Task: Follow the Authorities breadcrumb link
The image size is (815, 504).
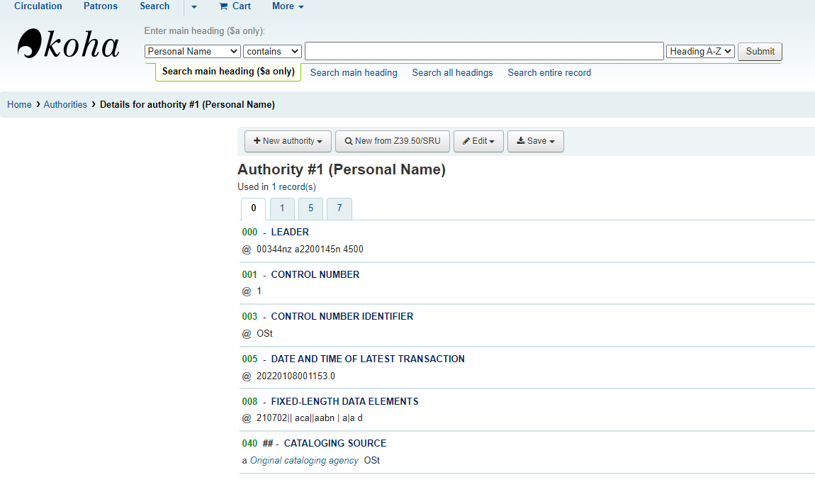Action: click(65, 104)
